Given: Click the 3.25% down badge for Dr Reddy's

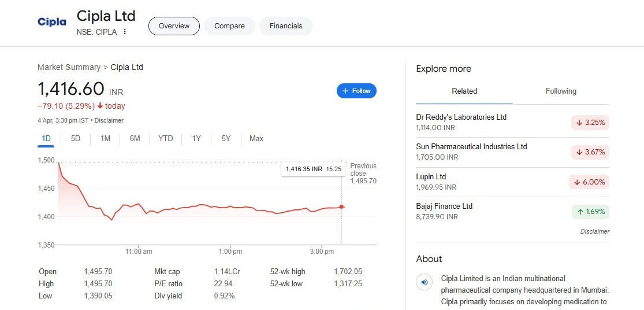Looking at the screenshot, I should [590, 123].
